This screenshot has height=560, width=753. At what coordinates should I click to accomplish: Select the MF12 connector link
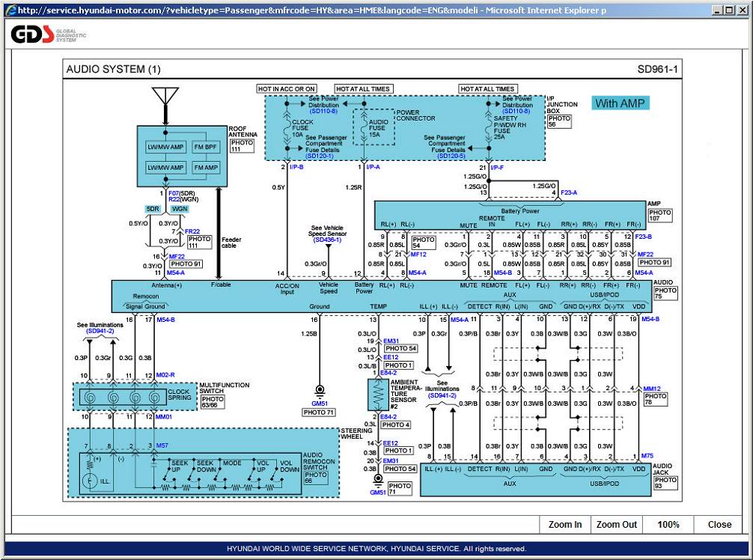tap(418, 255)
